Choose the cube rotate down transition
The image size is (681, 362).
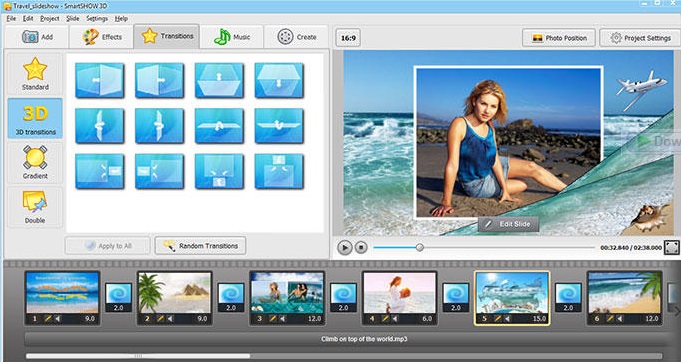pyautogui.click(x=279, y=80)
